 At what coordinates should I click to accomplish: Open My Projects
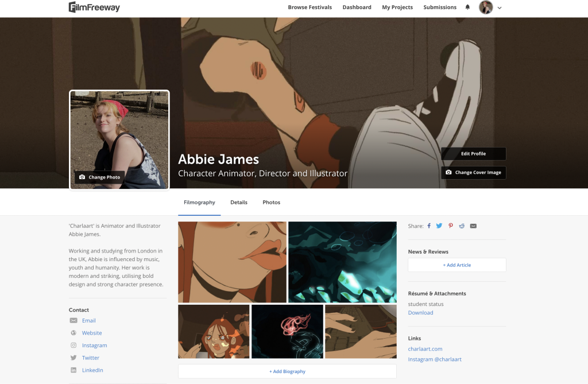pyautogui.click(x=397, y=7)
